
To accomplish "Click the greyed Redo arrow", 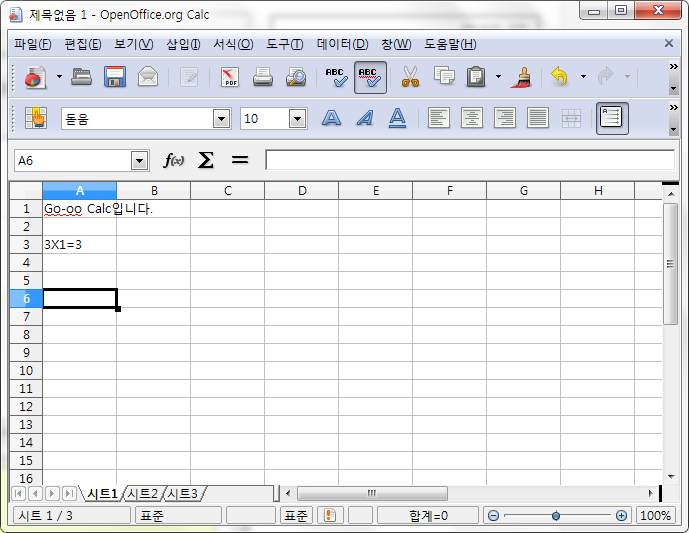I will tap(606, 76).
